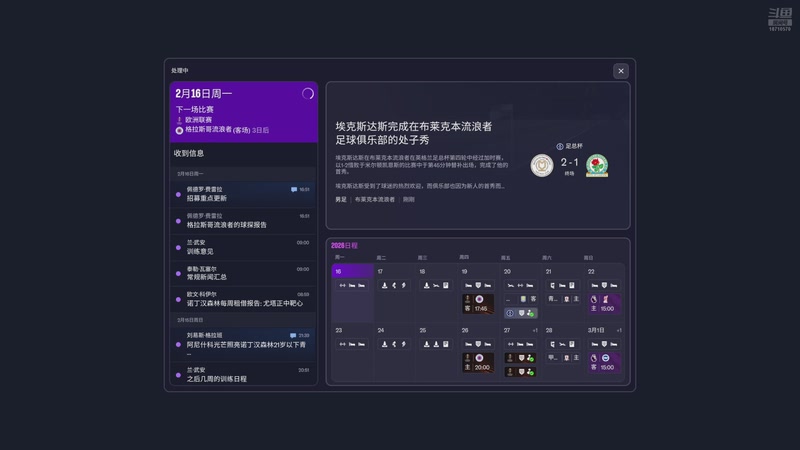Image resolution: width=800 pixels, height=450 pixels.
Task: Open the 常规新闻汇总 message
Action: tap(243, 273)
